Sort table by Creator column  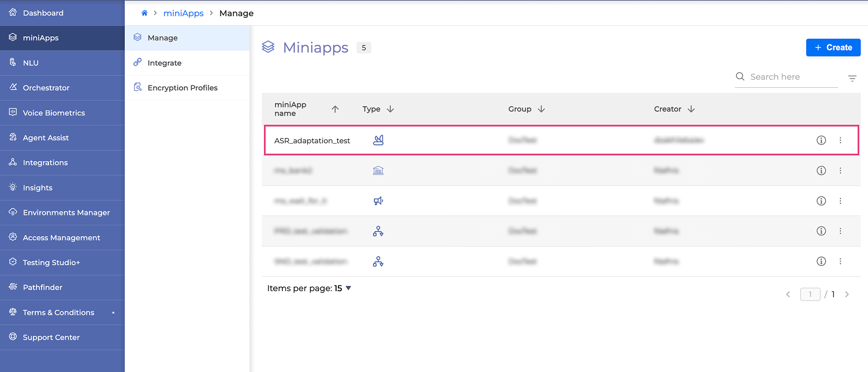pos(691,109)
